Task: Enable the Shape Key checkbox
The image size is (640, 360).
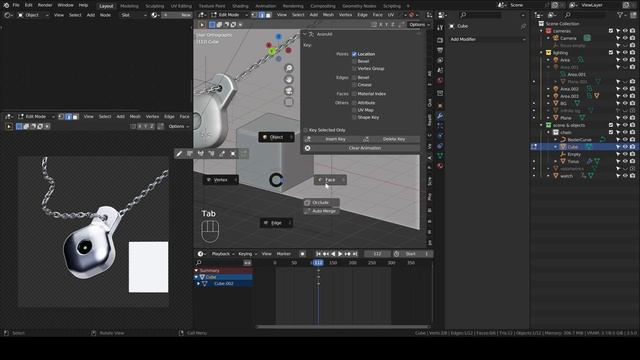Action: click(x=354, y=118)
